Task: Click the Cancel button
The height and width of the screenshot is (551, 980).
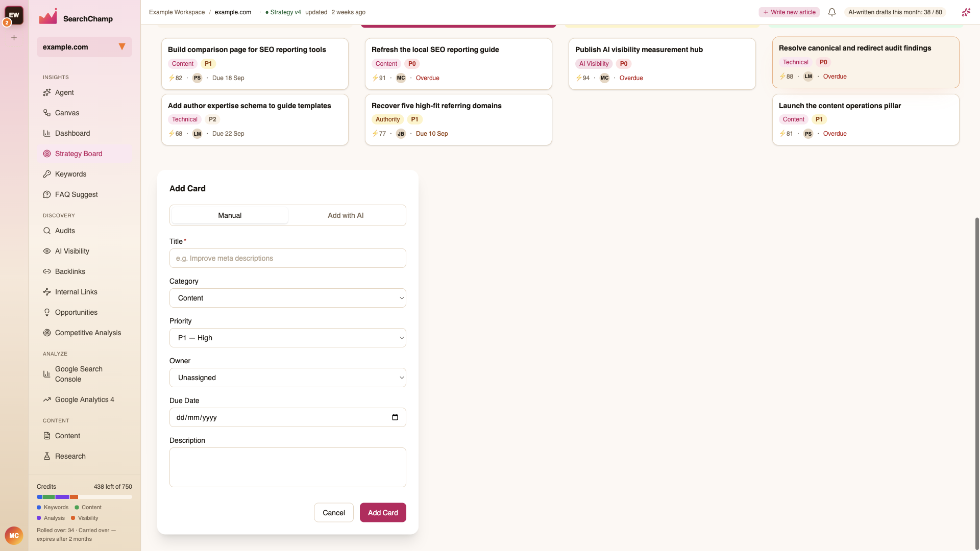Action: tap(334, 513)
